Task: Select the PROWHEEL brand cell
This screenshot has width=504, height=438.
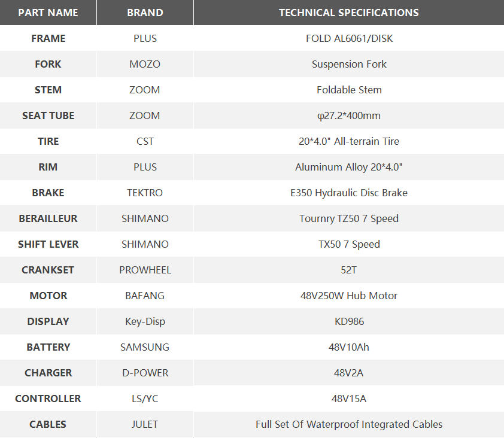Action: coord(145,270)
